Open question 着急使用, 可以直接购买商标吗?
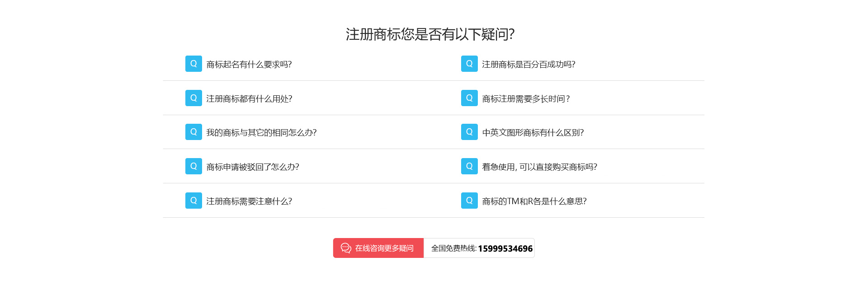Viewport: 868px width, 285px height. coord(539,167)
